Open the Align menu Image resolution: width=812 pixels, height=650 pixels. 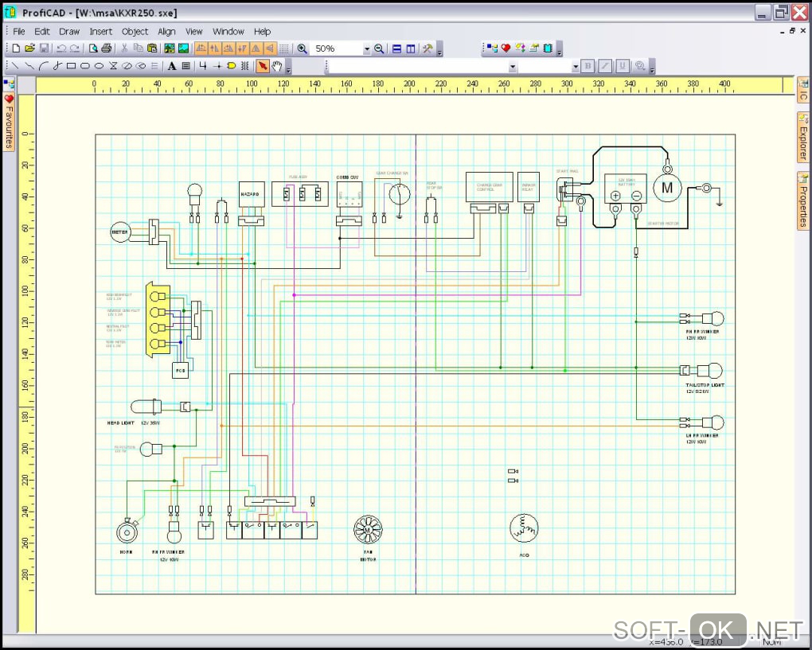[166, 31]
